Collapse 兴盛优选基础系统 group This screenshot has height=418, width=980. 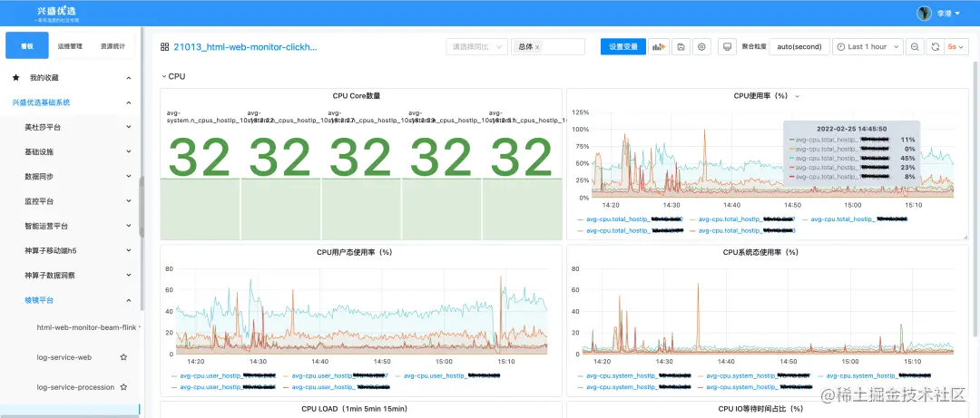point(129,102)
